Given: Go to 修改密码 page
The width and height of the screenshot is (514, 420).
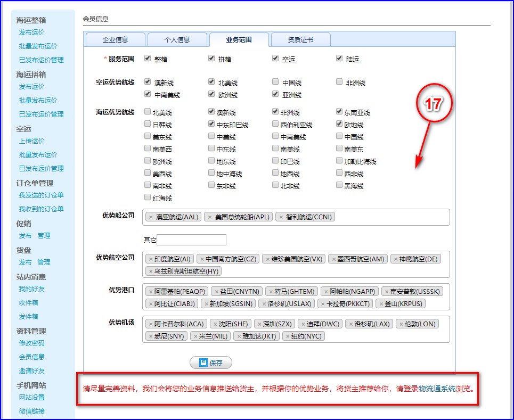Looking at the screenshot, I should point(31,343).
